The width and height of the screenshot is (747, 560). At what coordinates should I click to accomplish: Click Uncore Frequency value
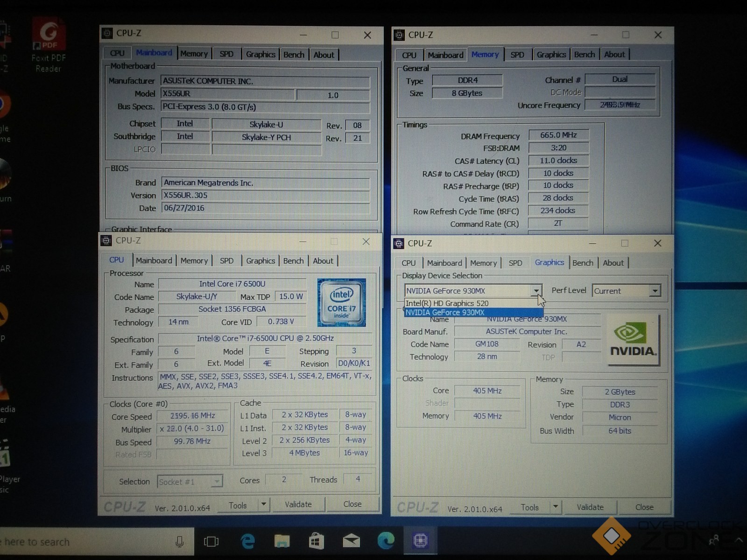tap(620, 105)
